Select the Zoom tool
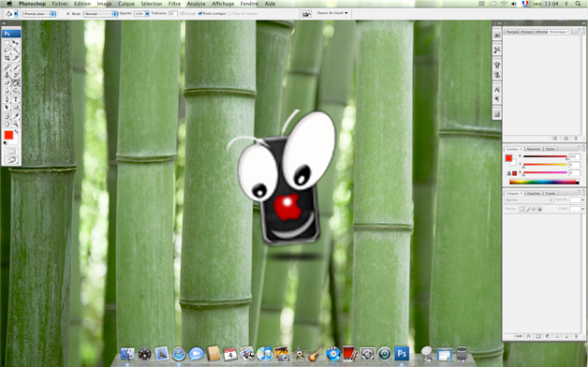The image size is (588, 367). [16, 125]
